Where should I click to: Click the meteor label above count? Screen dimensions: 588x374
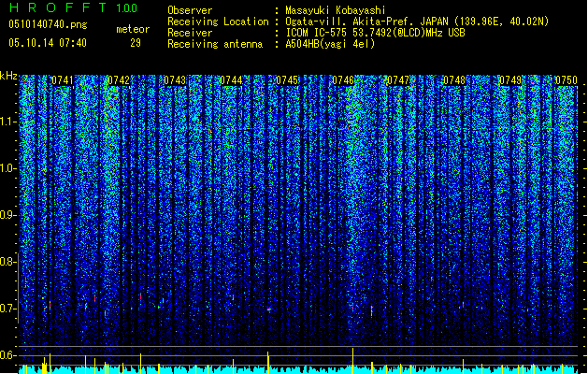click(133, 29)
